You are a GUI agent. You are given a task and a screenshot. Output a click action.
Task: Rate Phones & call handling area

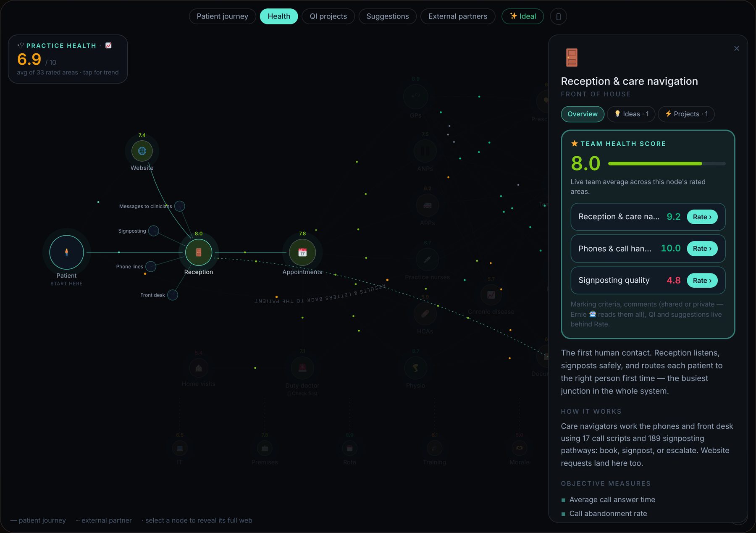(702, 249)
